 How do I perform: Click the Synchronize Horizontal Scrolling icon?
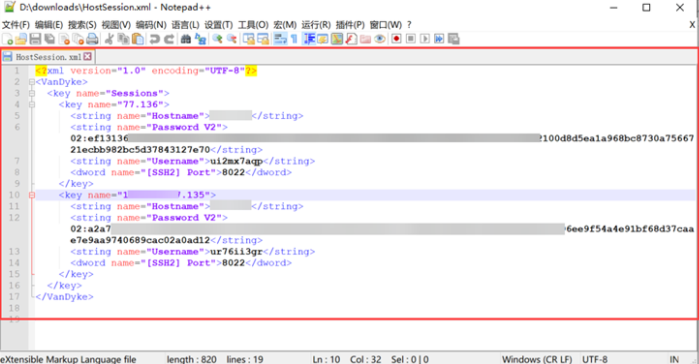(263, 39)
